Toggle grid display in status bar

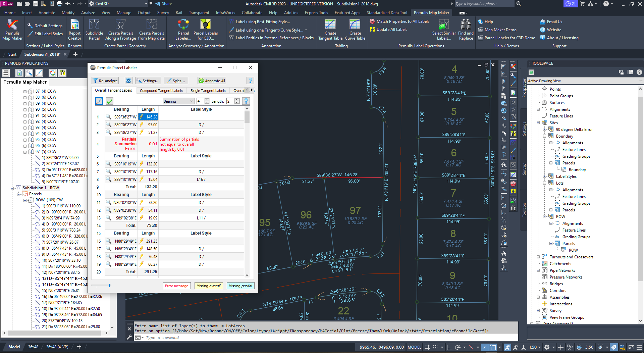[x=427, y=347]
